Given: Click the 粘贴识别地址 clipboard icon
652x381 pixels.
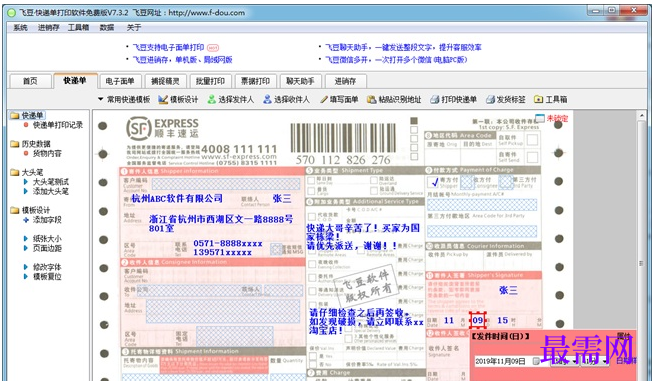Looking at the screenshot, I should (x=371, y=99).
